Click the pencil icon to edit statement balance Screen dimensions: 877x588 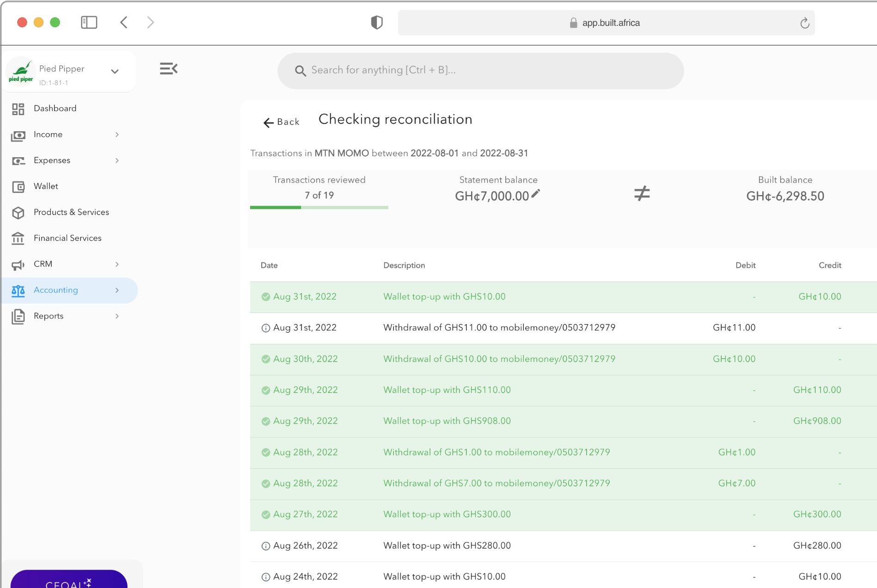pos(535,194)
